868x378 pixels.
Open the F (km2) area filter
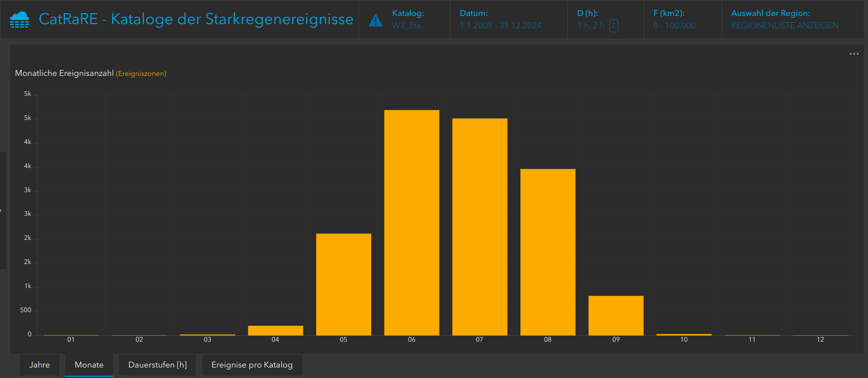tap(674, 25)
